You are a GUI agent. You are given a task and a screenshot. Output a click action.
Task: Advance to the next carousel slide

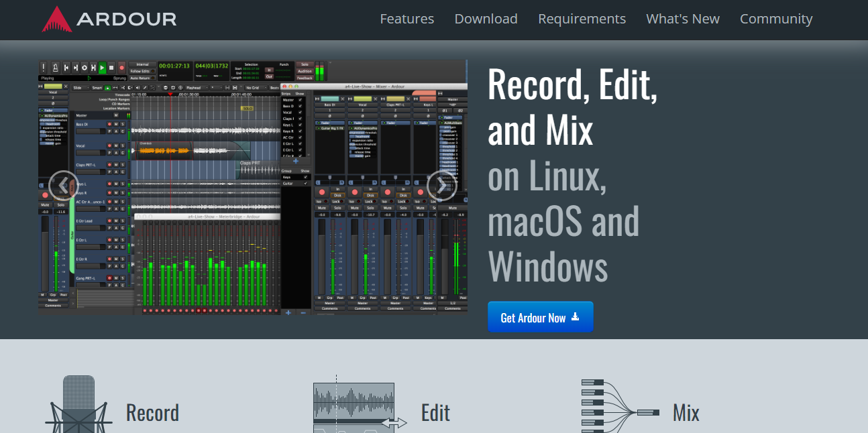(x=442, y=186)
